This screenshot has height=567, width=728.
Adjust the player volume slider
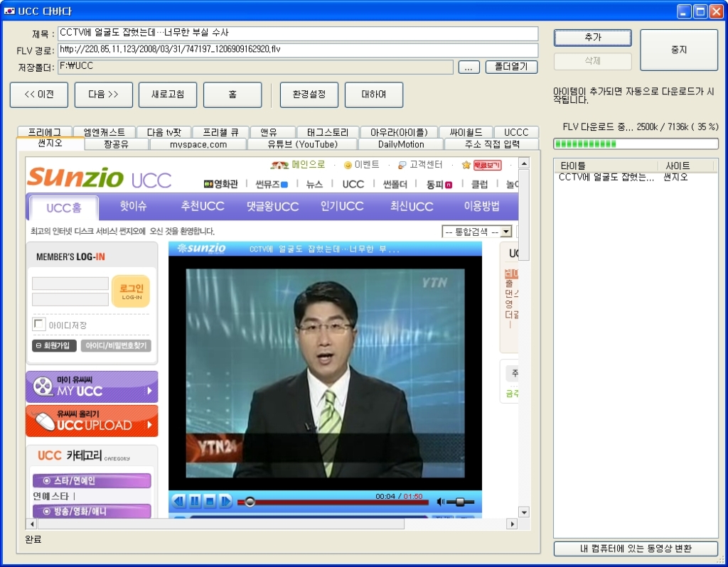[x=460, y=502]
